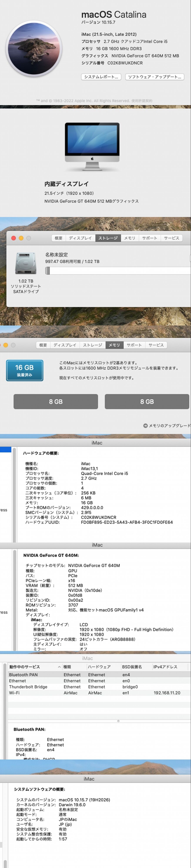
Task: Select the left 8 GB memory slot
Action: [x=56, y=402]
